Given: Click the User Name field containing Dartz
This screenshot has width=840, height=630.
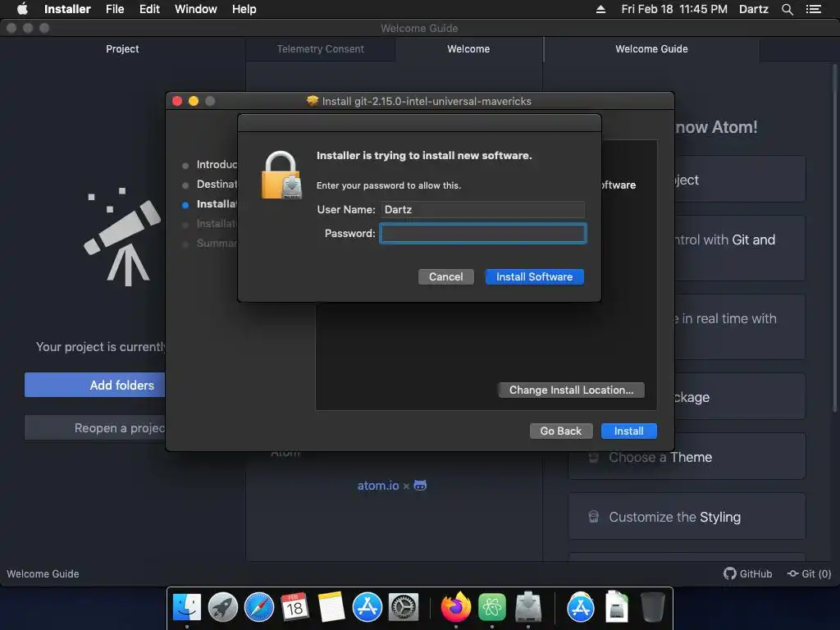Looking at the screenshot, I should tap(483, 209).
